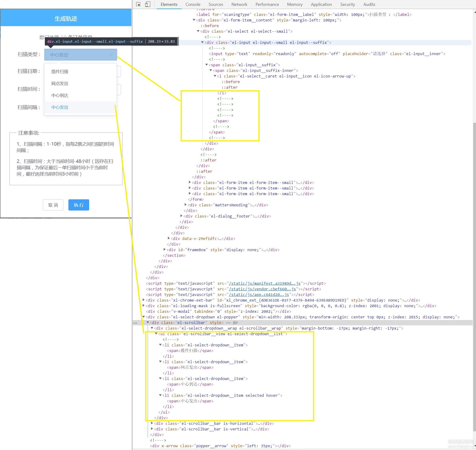The width and height of the screenshot is (476, 450).
Task: Select the span 中心发出 element line
Action: point(190,401)
